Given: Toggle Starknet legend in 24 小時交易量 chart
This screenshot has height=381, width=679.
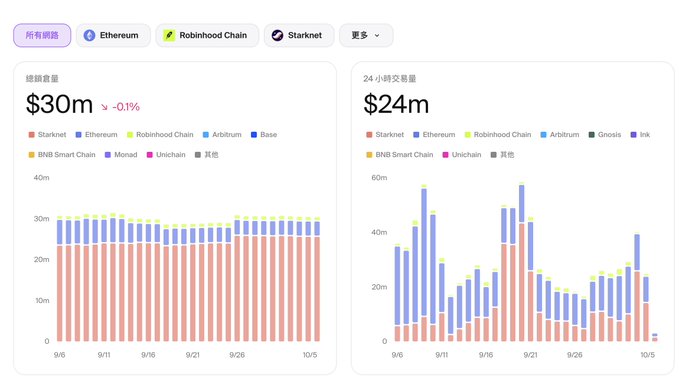Looking at the screenshot, I should point(385,135).
